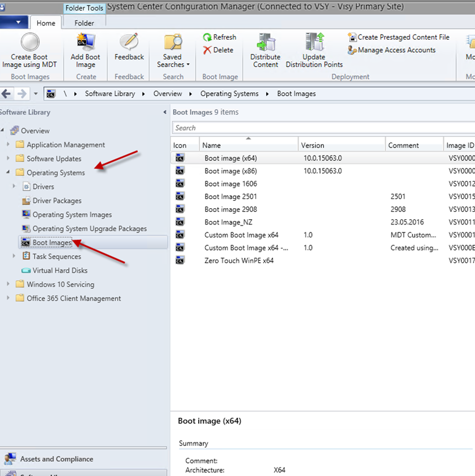Expand the Drivers tree node
The height and width of the screenshot is (476, 475).
click(15, 187)
